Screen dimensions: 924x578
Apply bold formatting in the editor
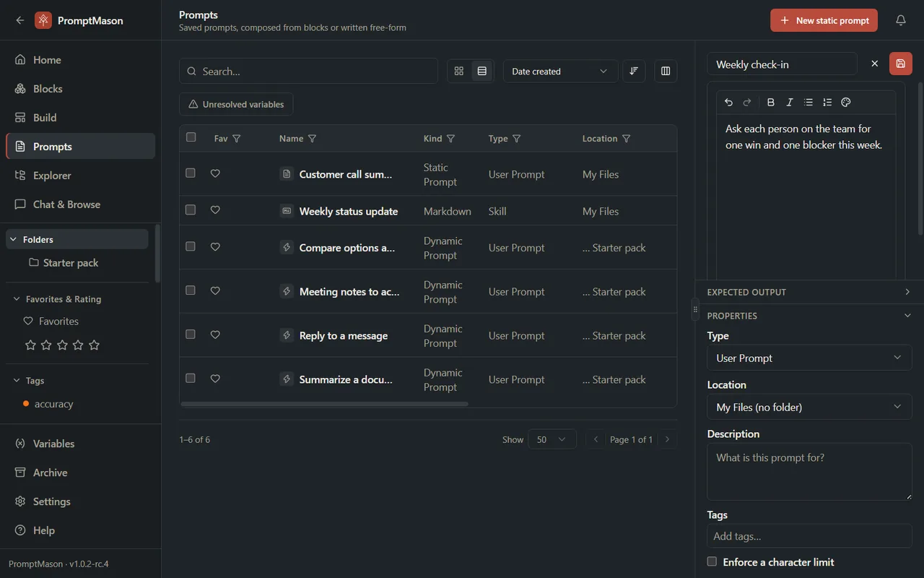click(771, 103)
